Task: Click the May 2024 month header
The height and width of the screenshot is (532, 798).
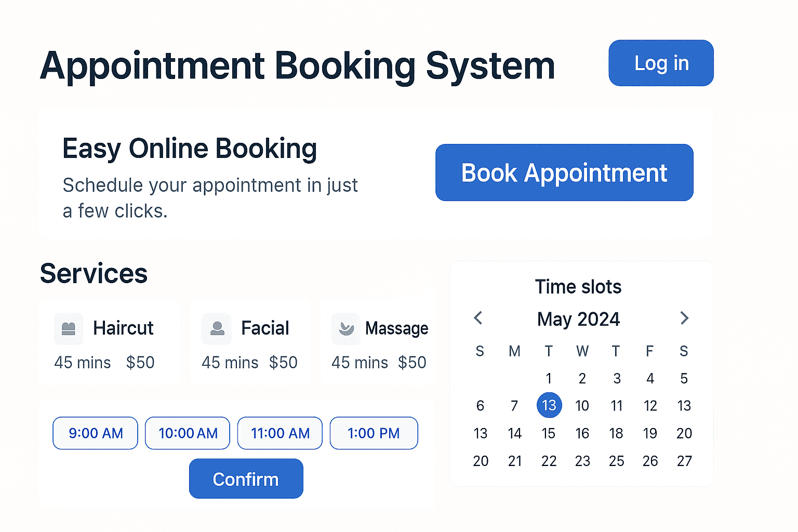Action: tap(578, 319)
